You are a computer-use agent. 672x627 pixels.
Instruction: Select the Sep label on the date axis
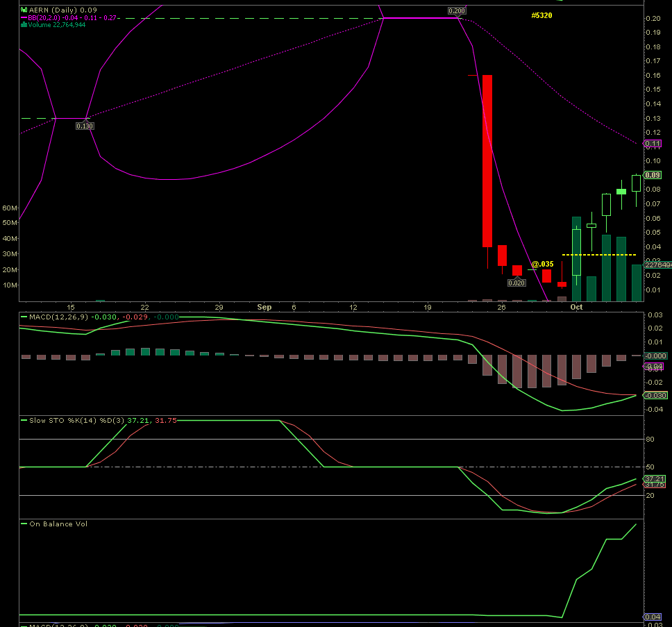click(264, 306)
